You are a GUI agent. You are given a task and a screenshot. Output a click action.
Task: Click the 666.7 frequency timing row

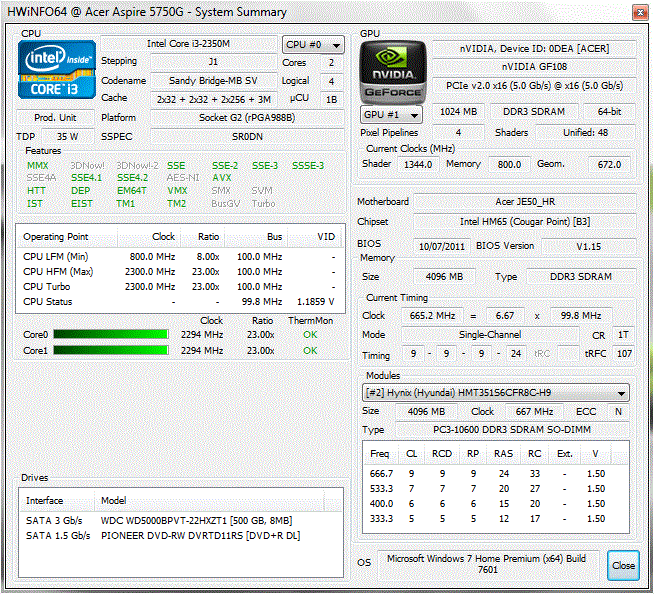coord(496,473)
